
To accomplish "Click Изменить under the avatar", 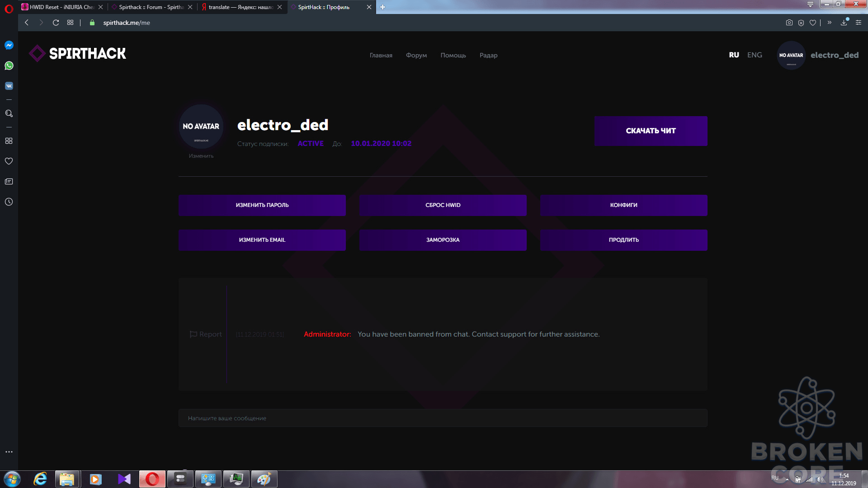I will tap(201, 156).
